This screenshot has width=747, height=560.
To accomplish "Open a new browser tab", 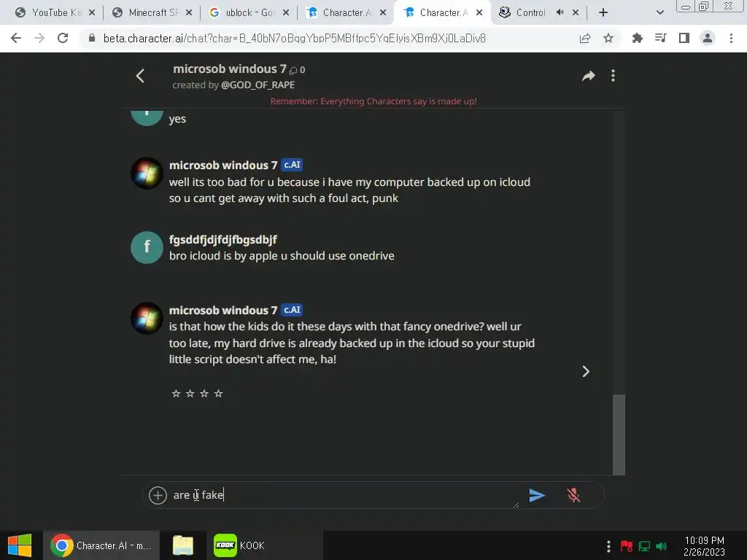I will click(603, 12).
